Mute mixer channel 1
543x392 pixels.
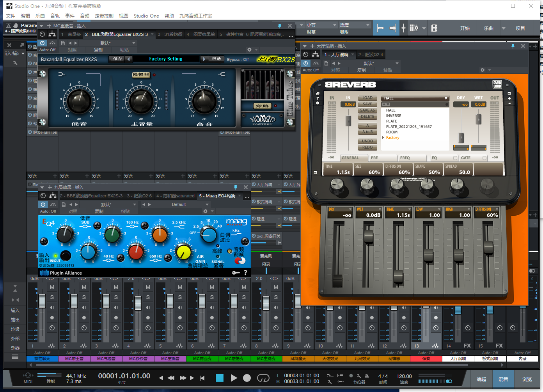52,287
